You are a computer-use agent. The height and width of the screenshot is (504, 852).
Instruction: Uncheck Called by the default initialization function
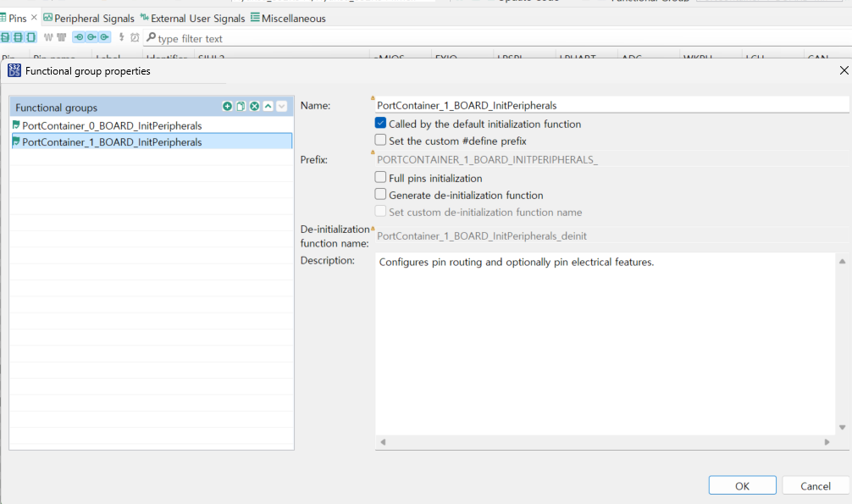click(x=380, y=122)
